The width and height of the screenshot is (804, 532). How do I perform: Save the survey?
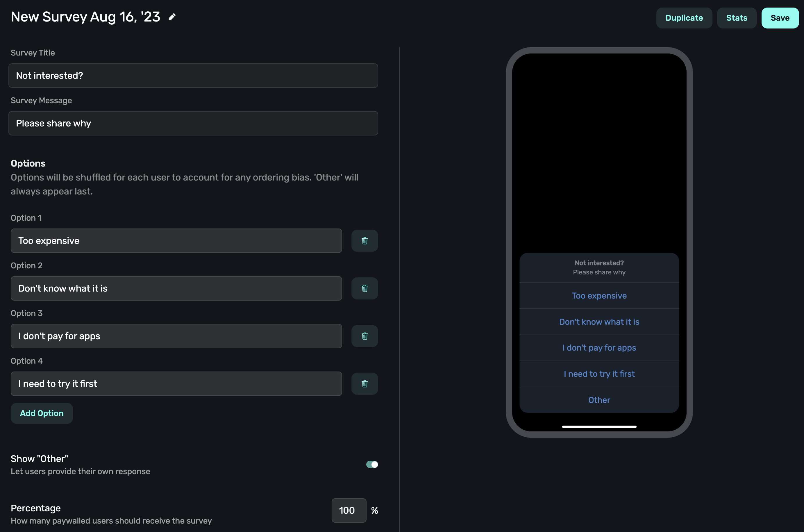(780, 18)
